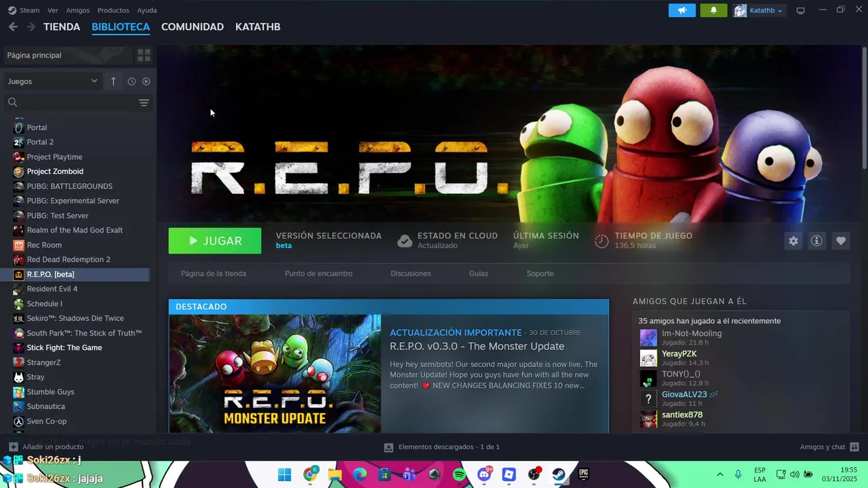Click the Stray cat game icon
The width and height of the screenshot is (868, 488).
[19, 377]
